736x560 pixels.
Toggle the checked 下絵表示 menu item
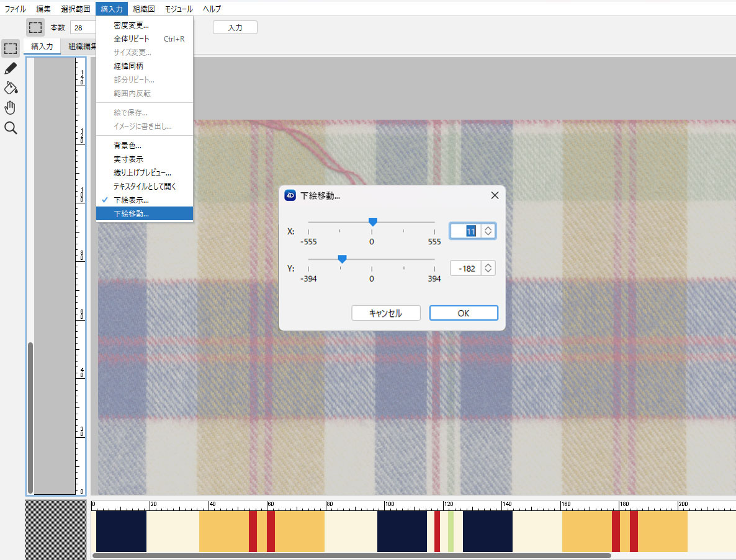pos(131,200)
